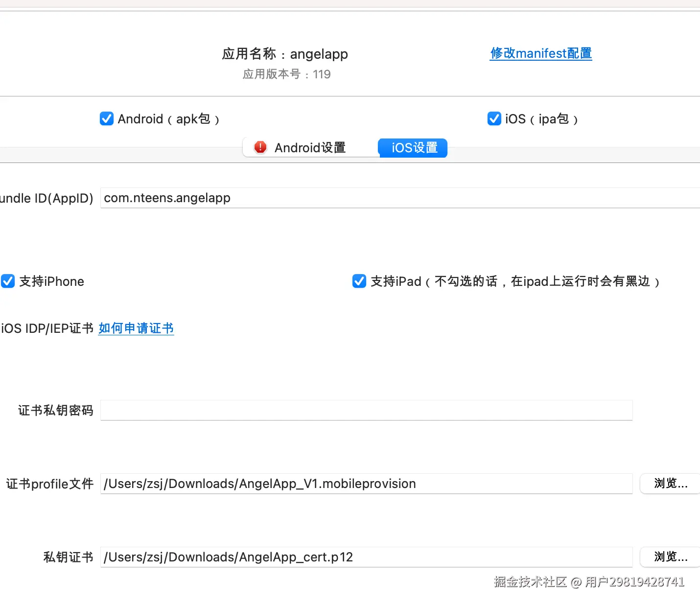Click the blue checkmark beside Android
Screen dimensions: 700x604
(106, 118)
